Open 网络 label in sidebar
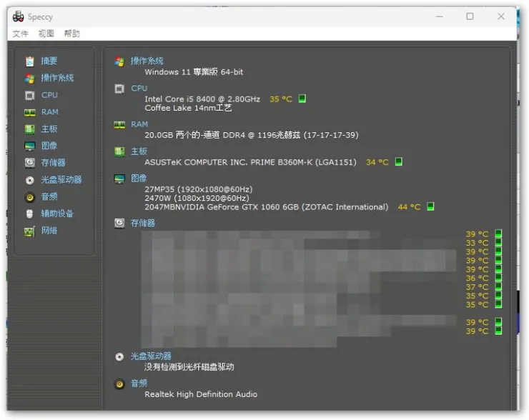 (x=49, y=231)
